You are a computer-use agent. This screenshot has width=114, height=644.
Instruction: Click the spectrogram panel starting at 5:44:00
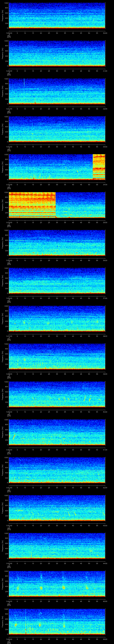point(57,584)
